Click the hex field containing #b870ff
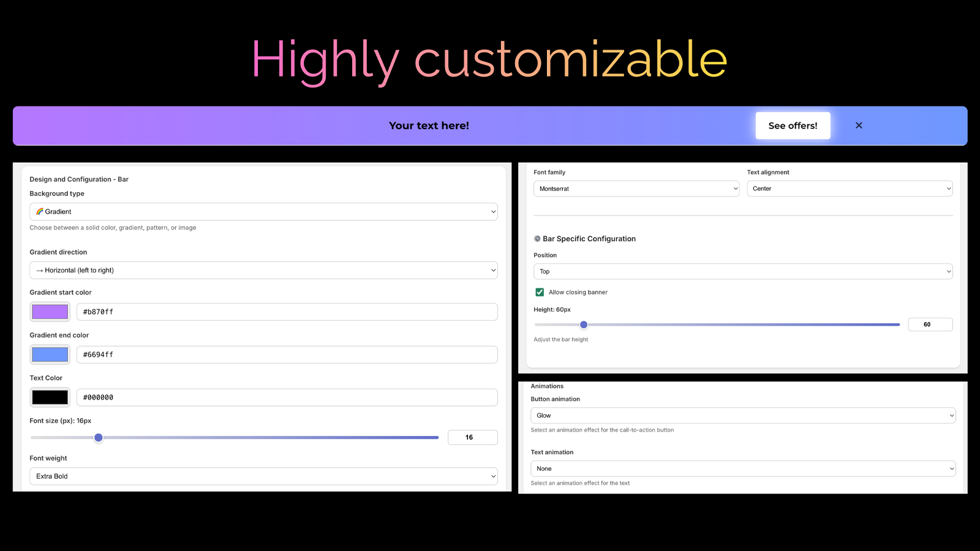Image resolution: width=980 pixels, height=551 pixels. pos(287,312)
